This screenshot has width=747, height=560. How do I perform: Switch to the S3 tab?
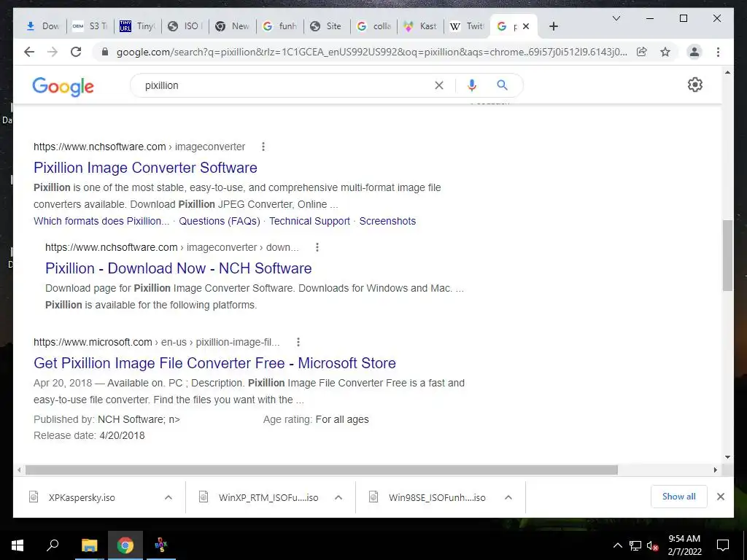90,26
